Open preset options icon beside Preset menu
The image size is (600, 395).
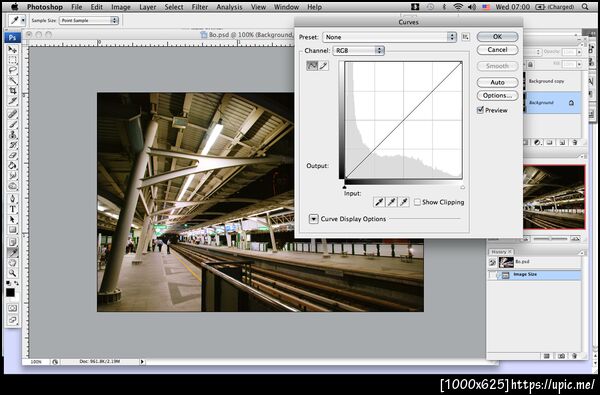pos(465,37)
